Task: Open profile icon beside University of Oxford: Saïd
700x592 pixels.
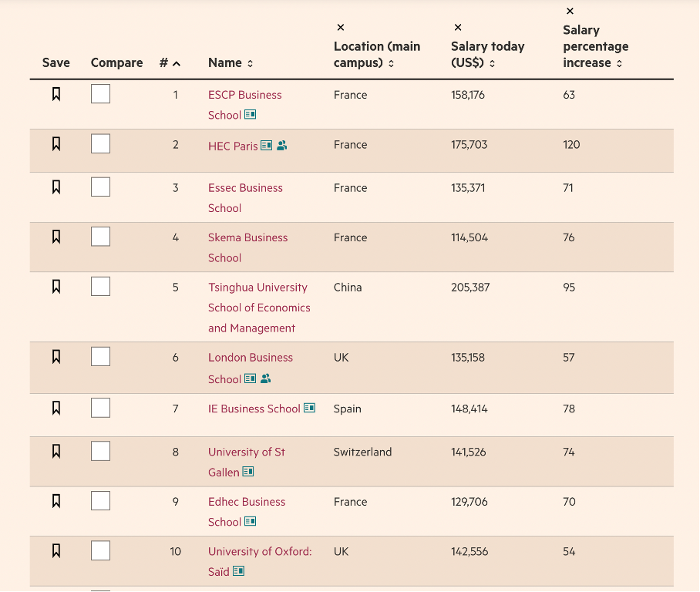Action: click(x=239, y=571)
